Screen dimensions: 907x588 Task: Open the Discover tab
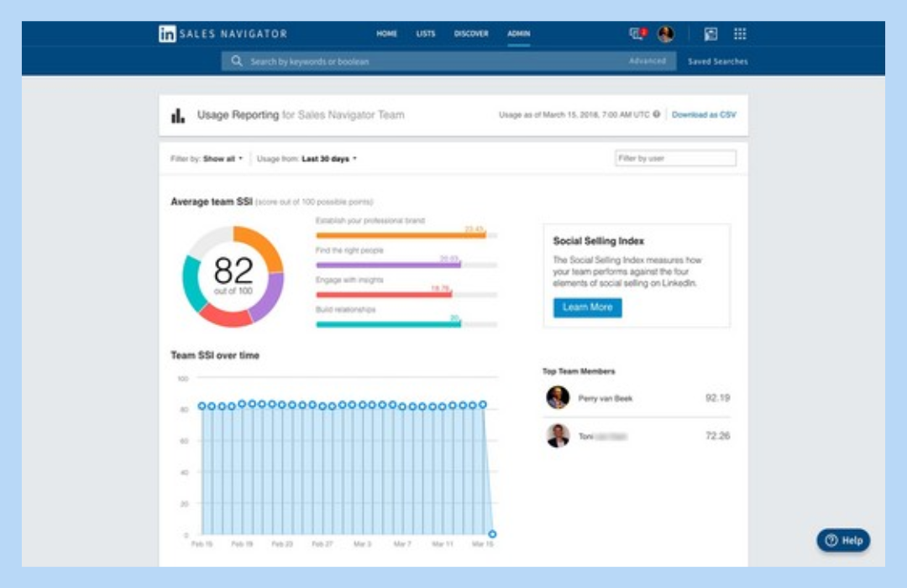tap(471, 34)
